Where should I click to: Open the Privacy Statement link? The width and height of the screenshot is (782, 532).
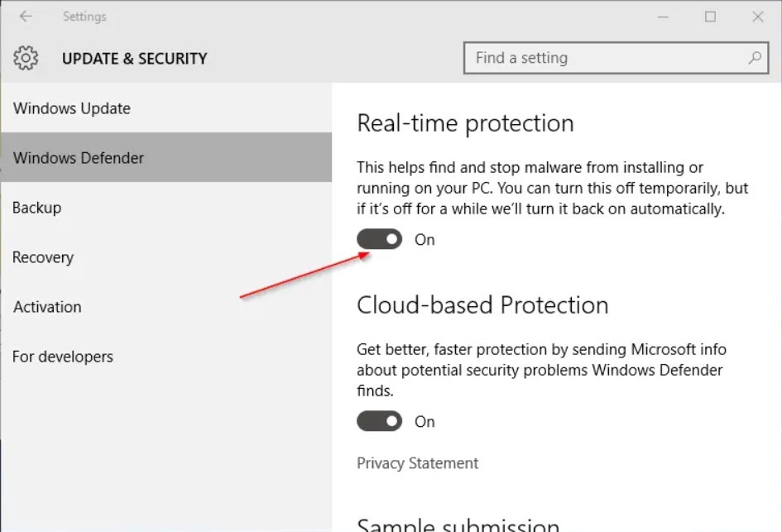pos(417,463)
